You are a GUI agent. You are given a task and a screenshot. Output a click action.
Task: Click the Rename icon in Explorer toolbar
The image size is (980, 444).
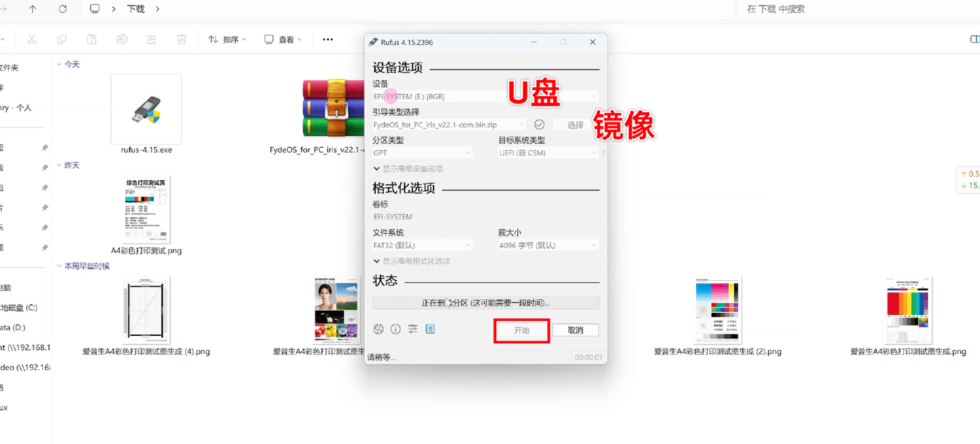pos(122,39)
